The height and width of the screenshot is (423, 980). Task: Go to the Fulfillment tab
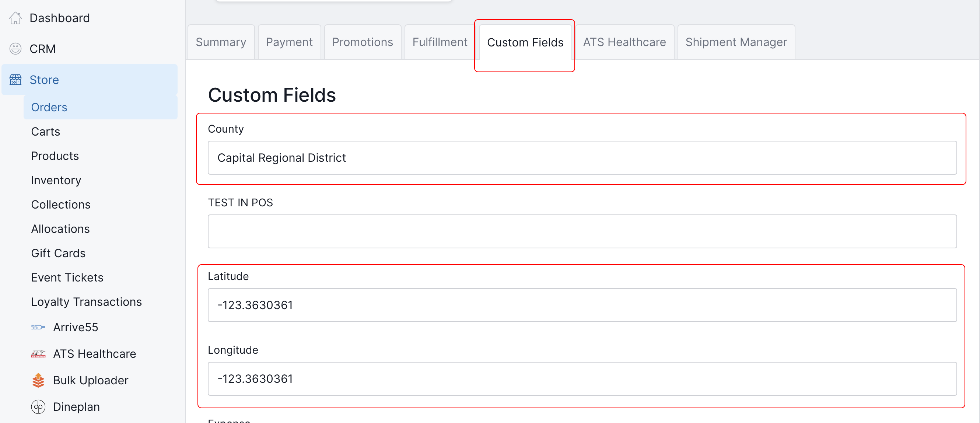tap(440, 42)
